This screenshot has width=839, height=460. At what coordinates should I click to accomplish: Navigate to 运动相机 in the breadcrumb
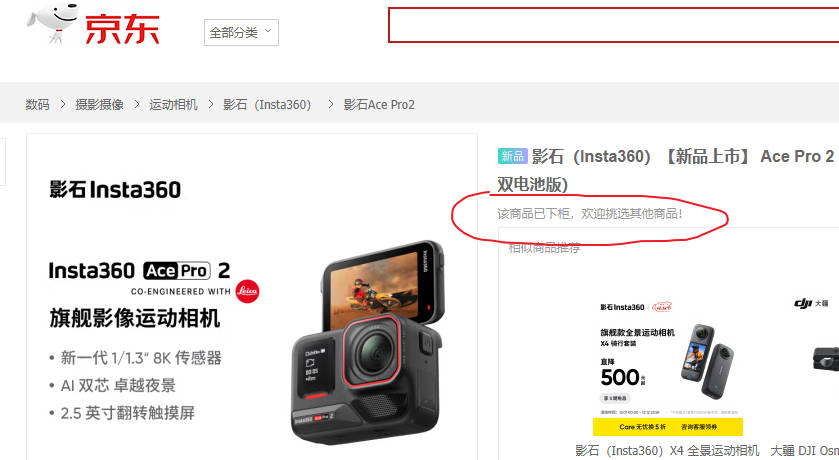coord(173,104)
